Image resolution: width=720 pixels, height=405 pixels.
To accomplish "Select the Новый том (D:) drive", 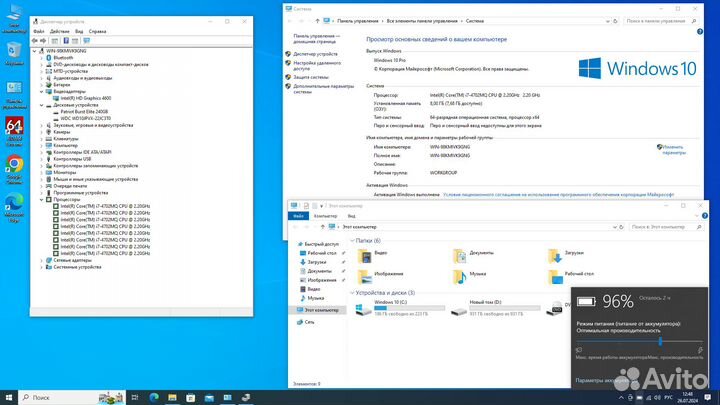I will [x=495, y=308].
